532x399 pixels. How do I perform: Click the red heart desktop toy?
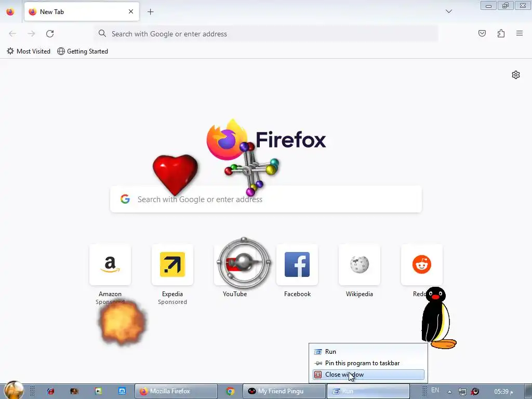[175, 174]
